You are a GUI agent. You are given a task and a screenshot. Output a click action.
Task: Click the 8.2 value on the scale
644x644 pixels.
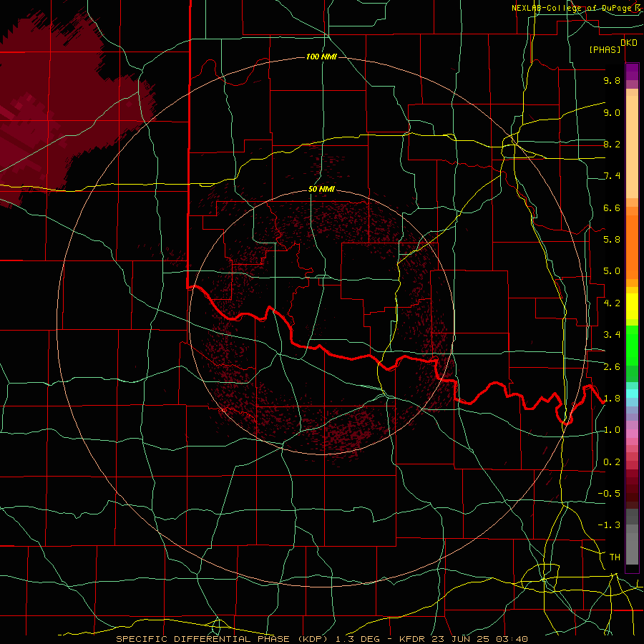[612, 144]
